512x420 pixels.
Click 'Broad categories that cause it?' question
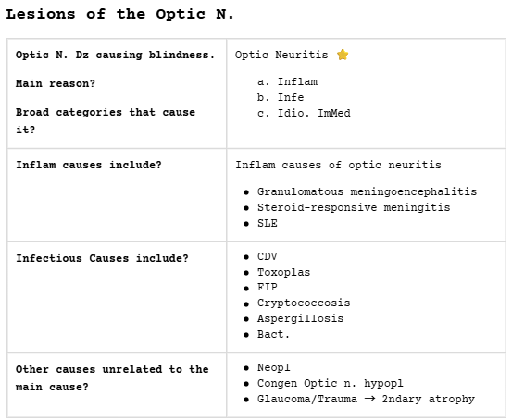pyautogui.click(x=106, y=121)
